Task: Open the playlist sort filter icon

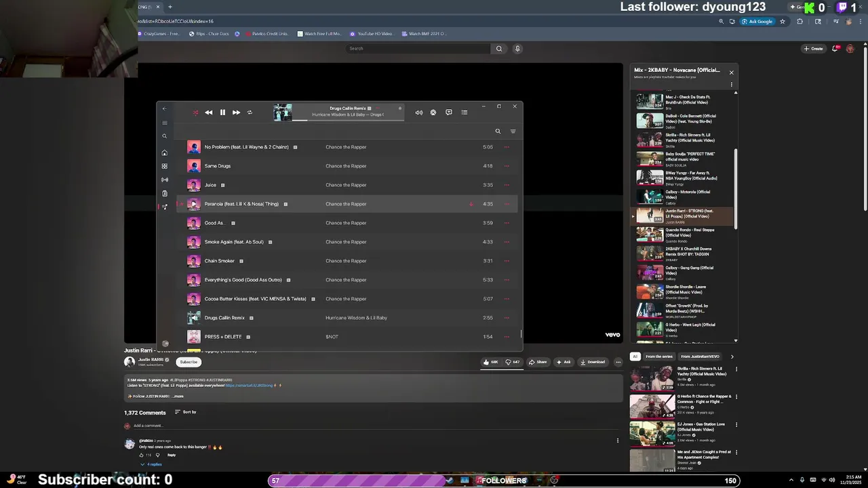Action: click(513, 131)
